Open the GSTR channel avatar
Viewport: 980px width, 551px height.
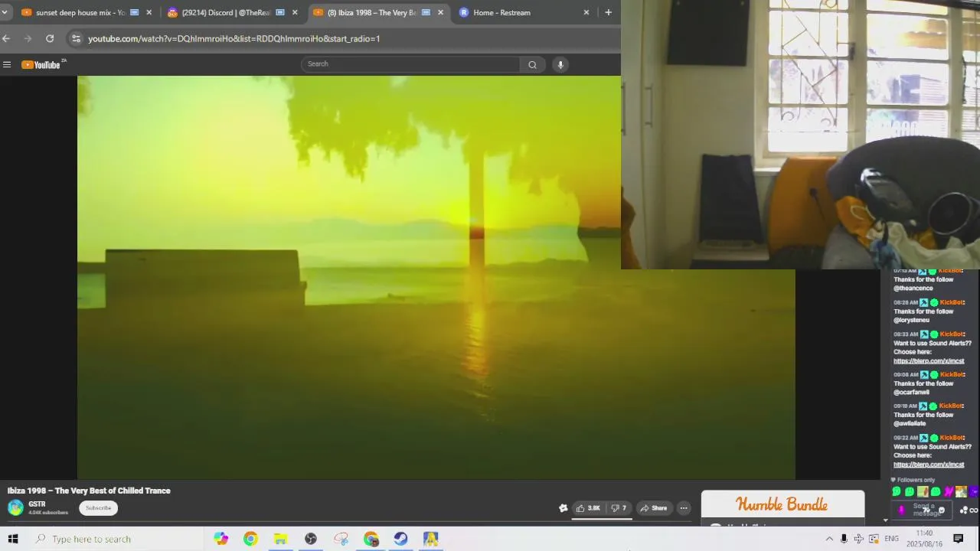15,507
